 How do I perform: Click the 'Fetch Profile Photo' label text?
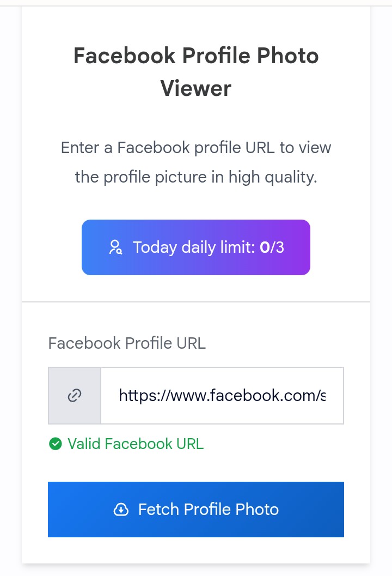(x=209, y=510)
